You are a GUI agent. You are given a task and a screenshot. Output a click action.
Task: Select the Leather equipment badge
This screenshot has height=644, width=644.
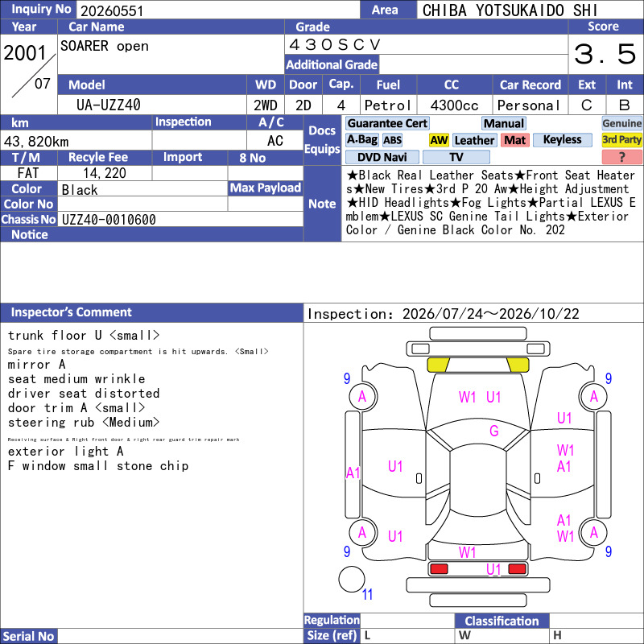click(474, 140)
